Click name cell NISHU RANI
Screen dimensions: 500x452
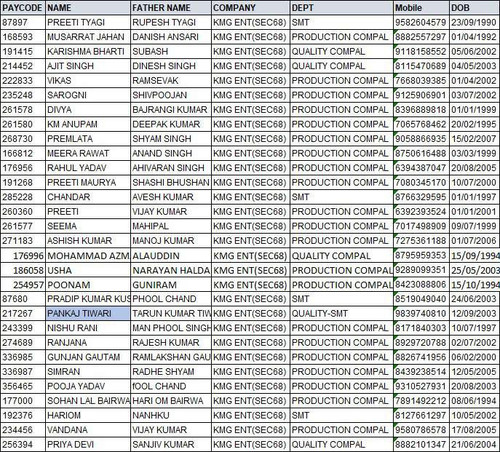pyautogui.click(x=88, y=328)
